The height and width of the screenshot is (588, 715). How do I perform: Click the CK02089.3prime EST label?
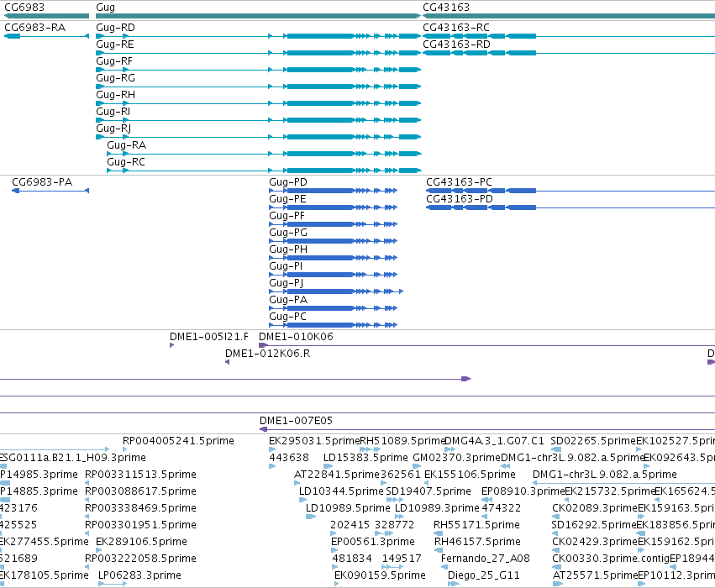pos(595,508)
